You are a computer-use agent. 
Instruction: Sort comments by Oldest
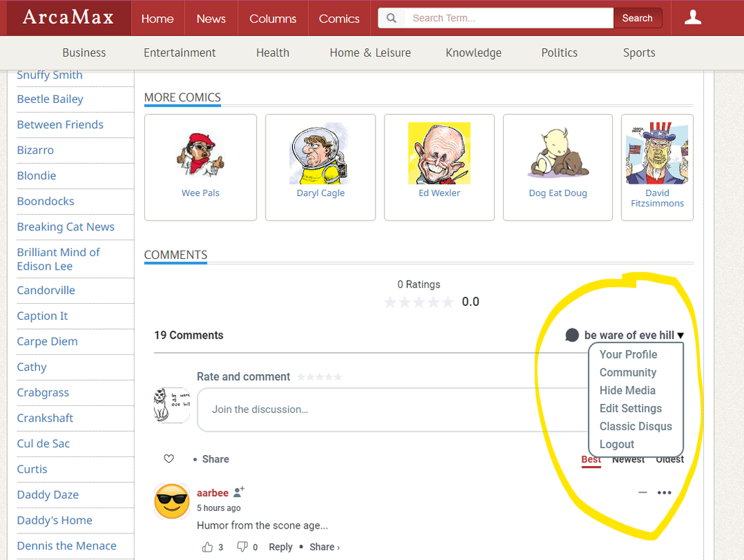tap(670, 459)
